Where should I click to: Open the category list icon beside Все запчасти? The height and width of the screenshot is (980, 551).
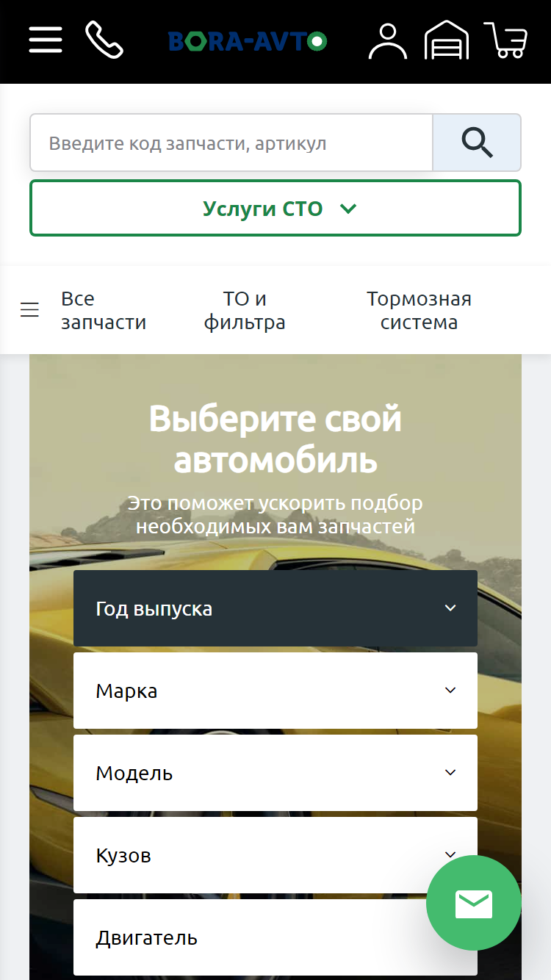point(29,311)
